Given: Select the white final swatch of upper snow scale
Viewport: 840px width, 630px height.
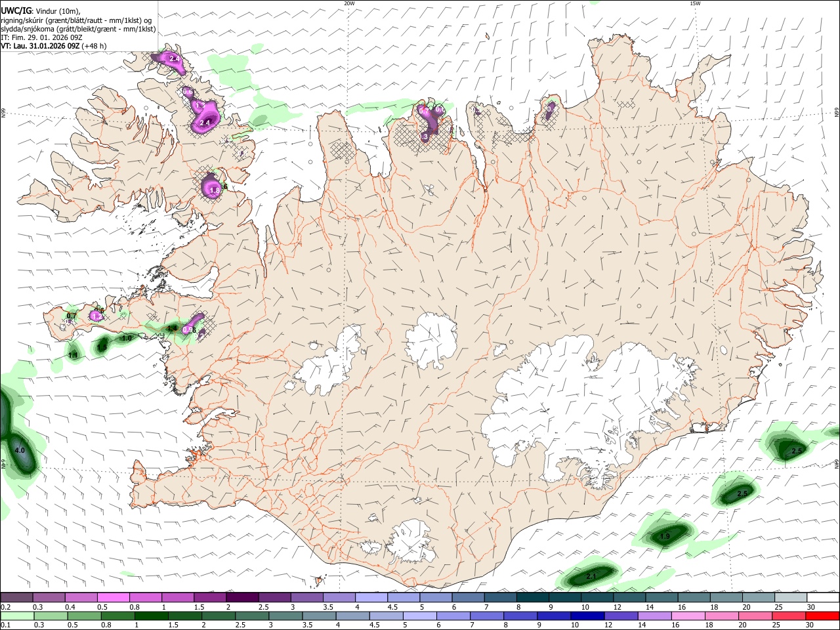Looking at the screenshot, I should click(823, 598).
